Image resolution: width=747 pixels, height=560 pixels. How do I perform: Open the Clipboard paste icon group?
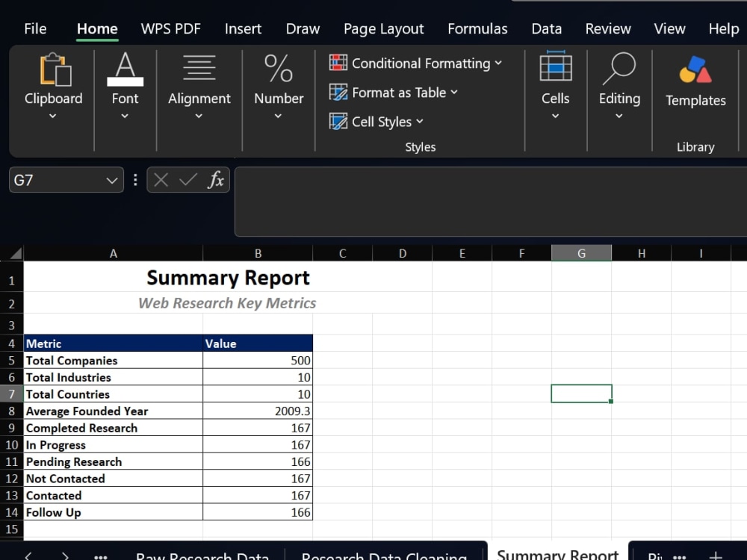pyautogui.click(x=55, y=69)
